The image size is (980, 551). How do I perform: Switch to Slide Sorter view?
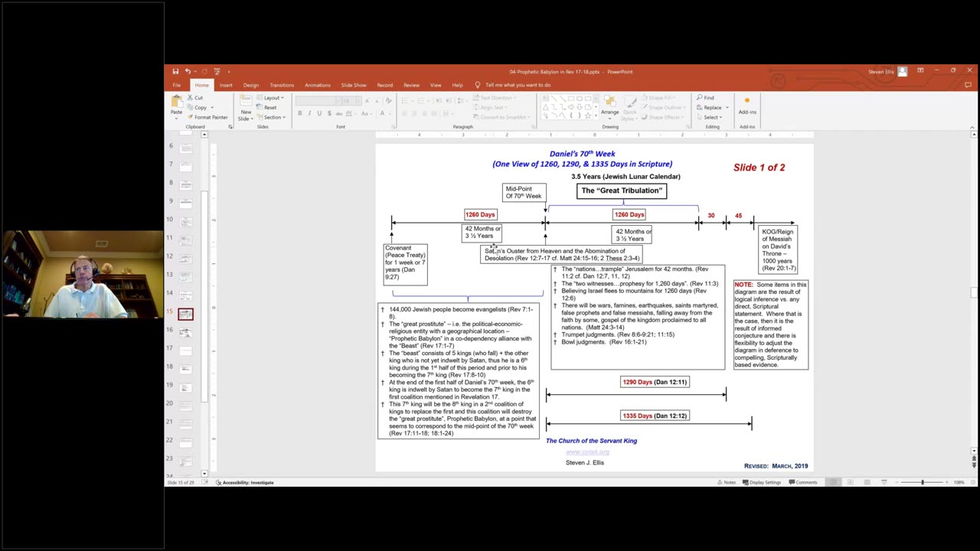851,482
